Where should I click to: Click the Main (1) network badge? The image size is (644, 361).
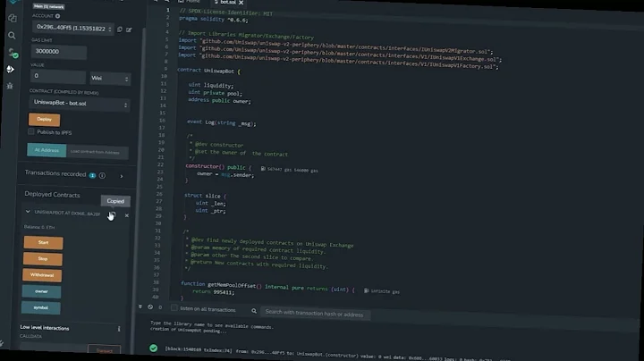point(48,6)
